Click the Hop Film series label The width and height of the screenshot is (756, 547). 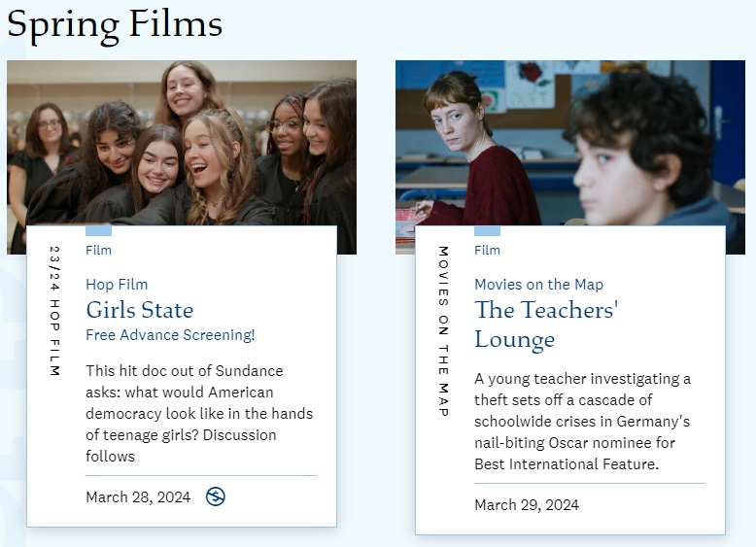click(117, 285)
